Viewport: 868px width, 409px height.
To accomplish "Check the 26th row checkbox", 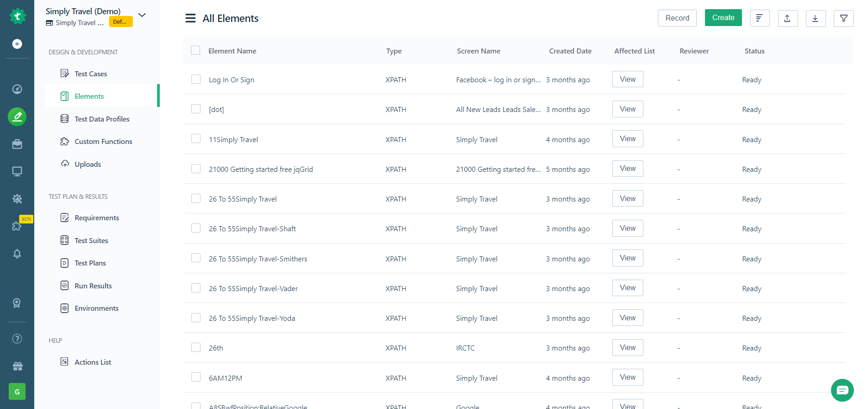I will (x=196, y=347).
